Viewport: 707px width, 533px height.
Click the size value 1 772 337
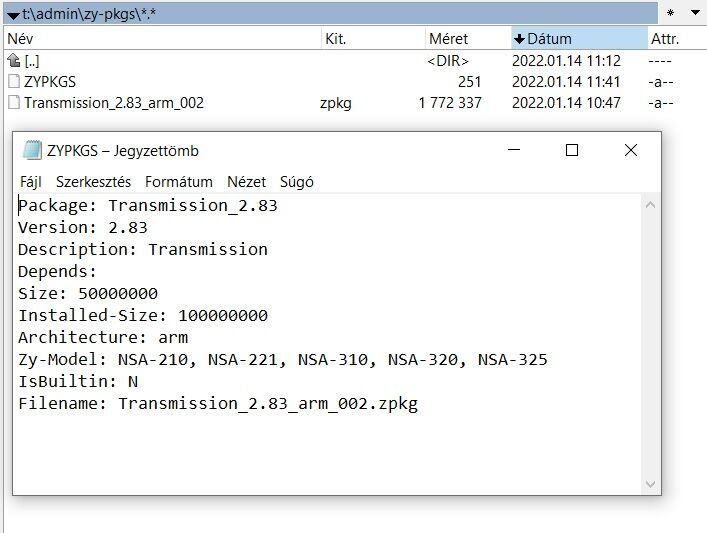[450, 103]
